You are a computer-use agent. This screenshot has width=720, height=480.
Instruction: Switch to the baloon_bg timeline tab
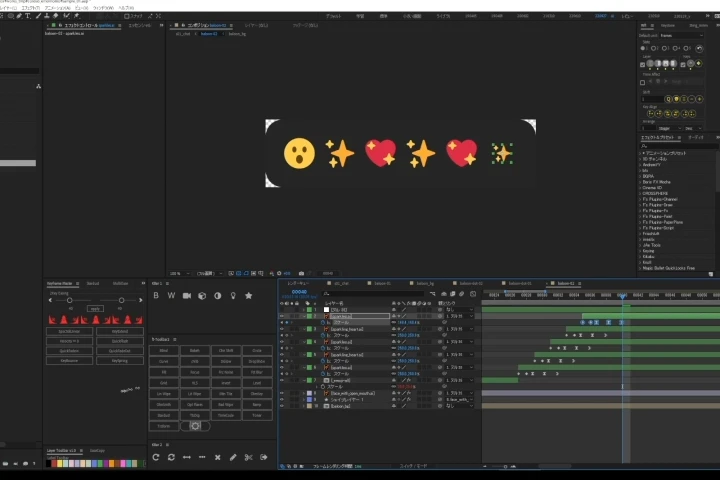(x=425, y=283)
